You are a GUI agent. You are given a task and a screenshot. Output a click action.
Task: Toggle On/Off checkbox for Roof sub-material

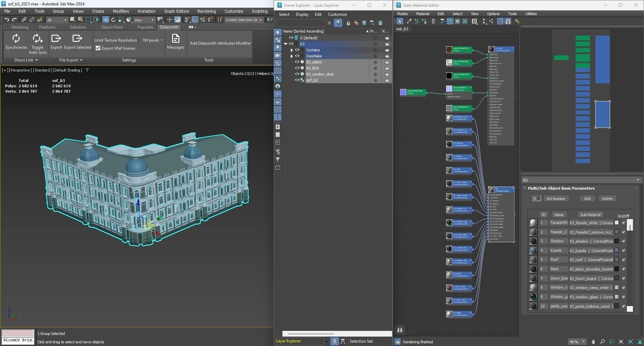click(624, 260)
